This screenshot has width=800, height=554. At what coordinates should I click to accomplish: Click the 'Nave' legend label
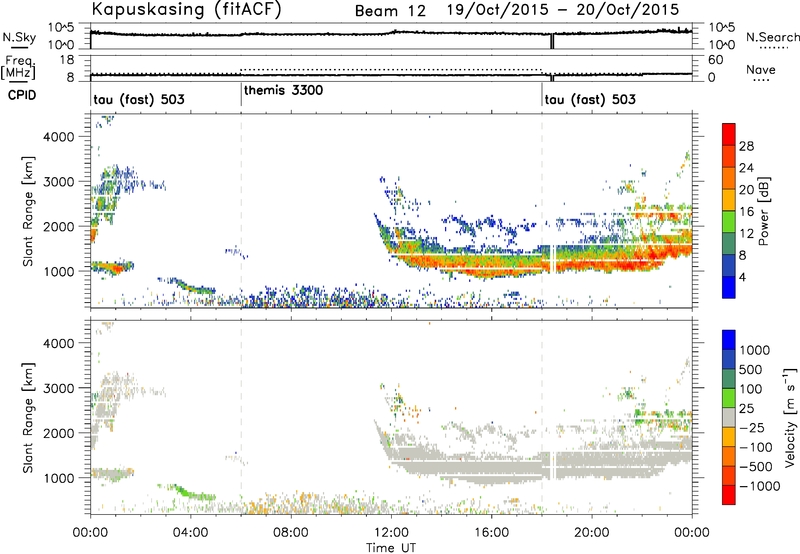point(761,70)
